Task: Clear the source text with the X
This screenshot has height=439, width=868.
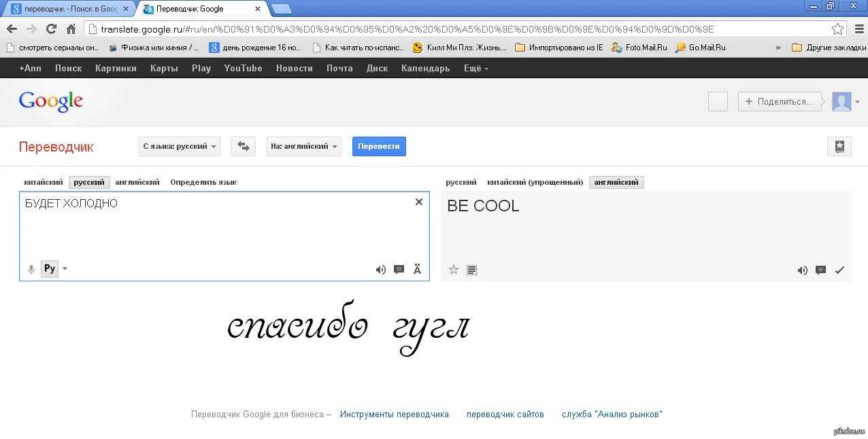Action: (x=419, y=202)
